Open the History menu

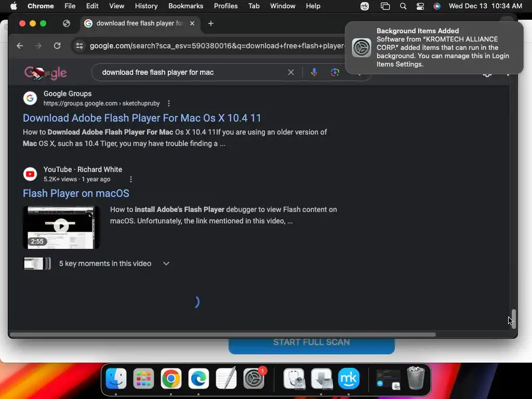[x=146, y=6]
